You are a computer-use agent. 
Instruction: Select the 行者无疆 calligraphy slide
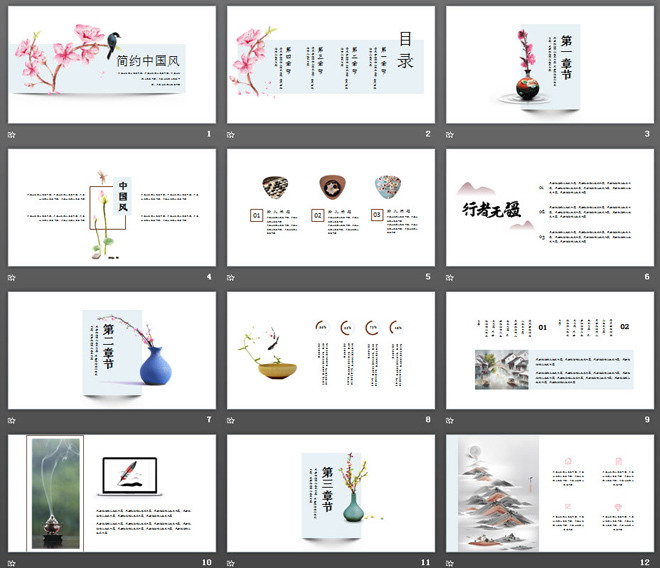pos(550,208)
